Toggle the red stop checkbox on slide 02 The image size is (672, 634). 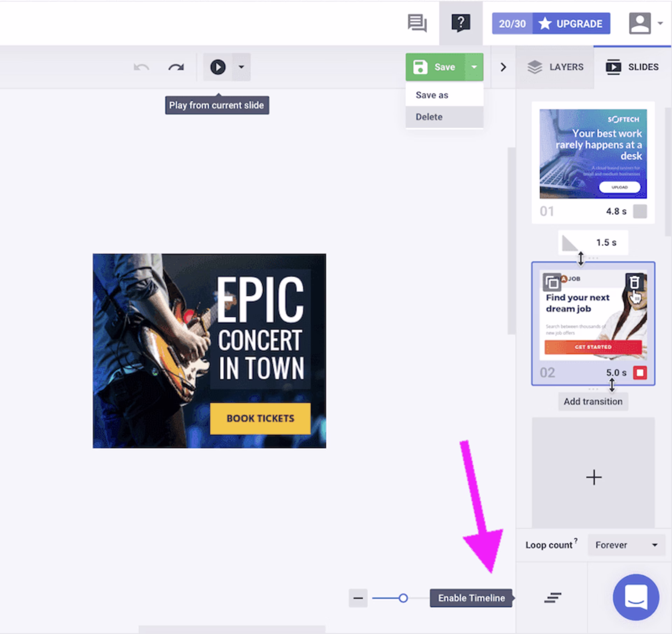[640, 373]
